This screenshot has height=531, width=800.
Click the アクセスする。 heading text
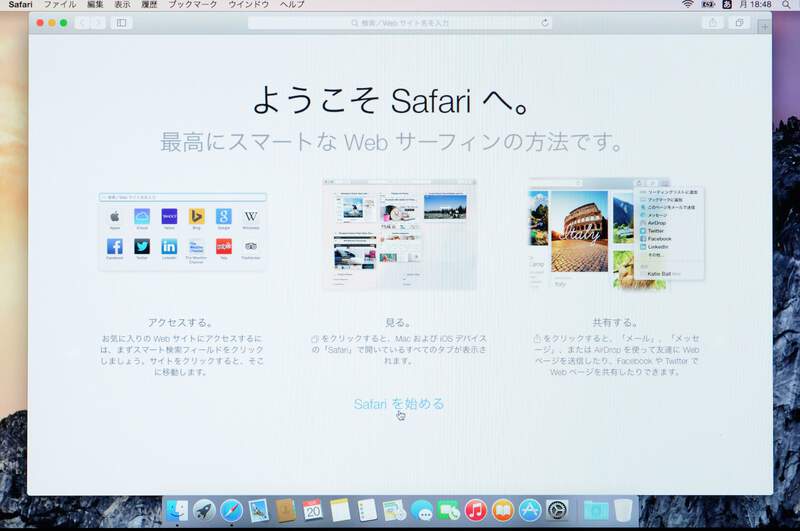point(181,322)
